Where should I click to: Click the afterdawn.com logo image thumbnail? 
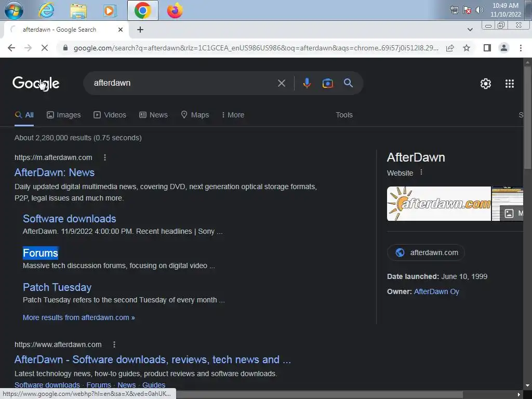(x=438, y=204)
